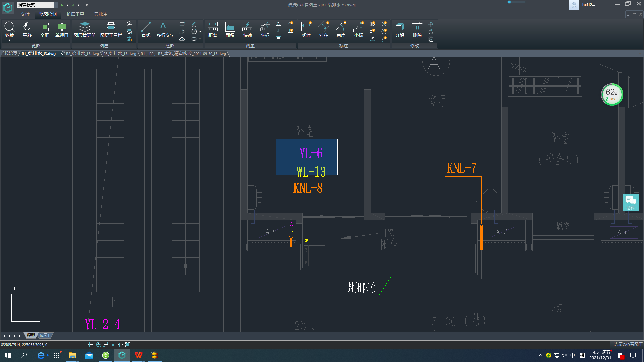Activate the 平移 pan hand tool
The height and width of the screenshot is (362, 644).
tap(27, 29)
